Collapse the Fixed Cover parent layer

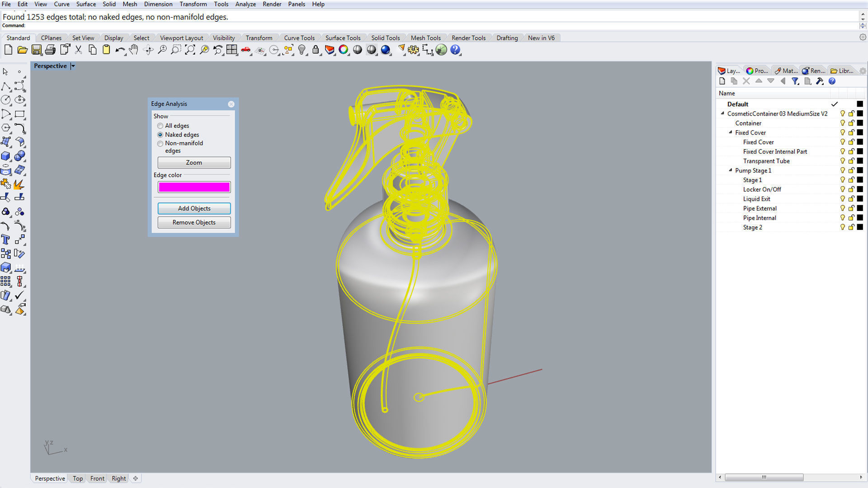coord(731,132)
